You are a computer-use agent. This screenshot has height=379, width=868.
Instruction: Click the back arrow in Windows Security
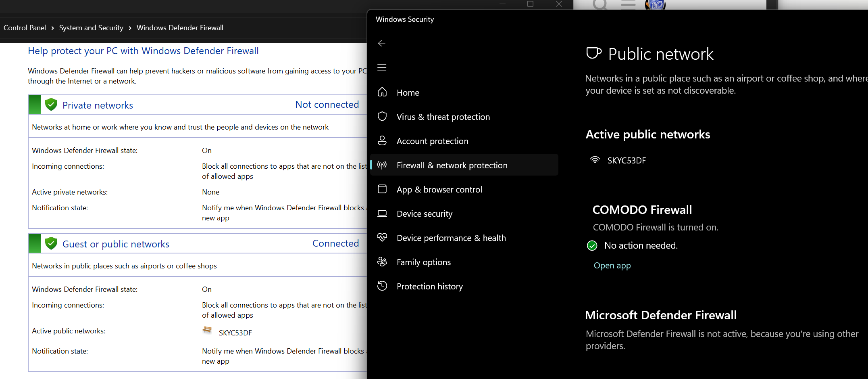coord(382,43)
